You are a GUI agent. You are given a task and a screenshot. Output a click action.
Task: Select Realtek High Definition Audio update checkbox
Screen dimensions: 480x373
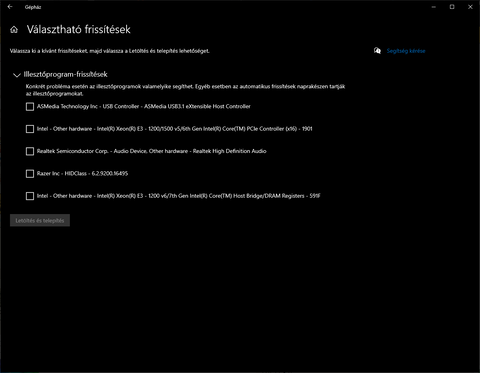pyautogui.click(x=30, y=151)
